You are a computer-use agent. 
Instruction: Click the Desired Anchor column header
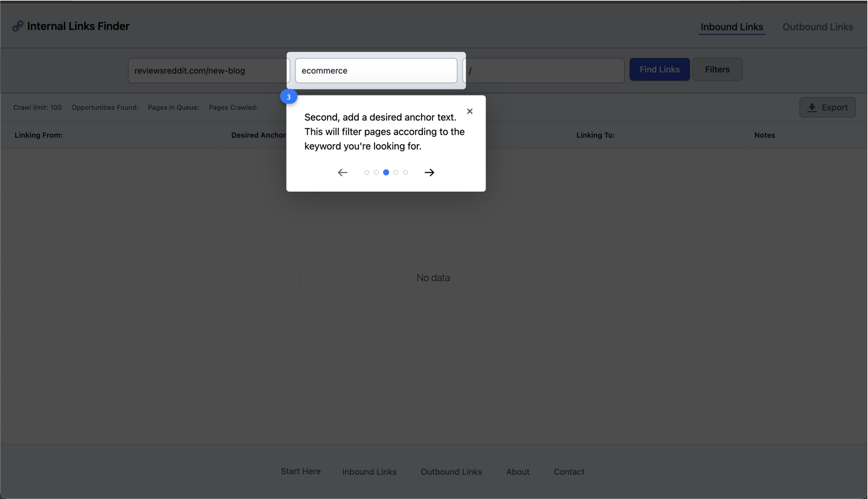click(259, 135)
